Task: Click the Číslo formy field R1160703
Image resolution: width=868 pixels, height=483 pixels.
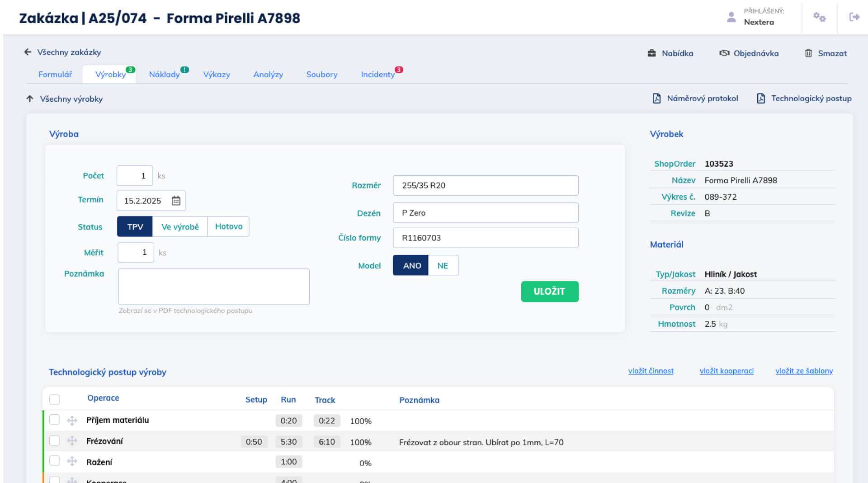Action: pyautogui.click(x=486, y=238)
